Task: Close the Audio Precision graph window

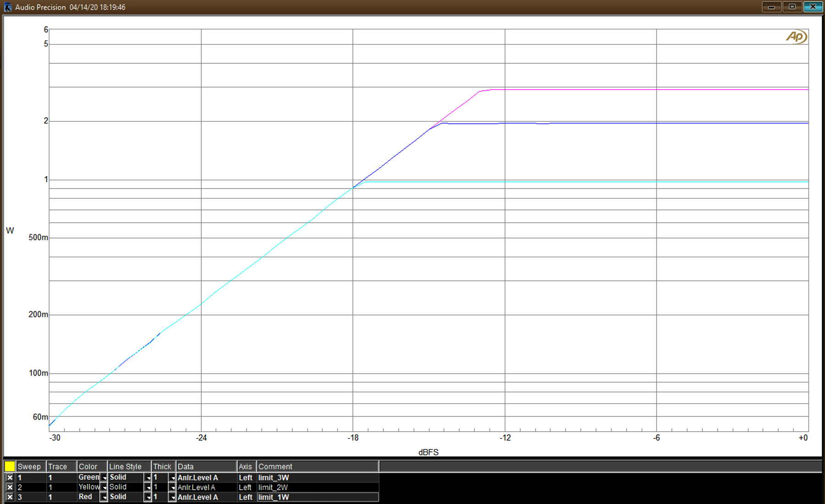Action: point(813,7)
